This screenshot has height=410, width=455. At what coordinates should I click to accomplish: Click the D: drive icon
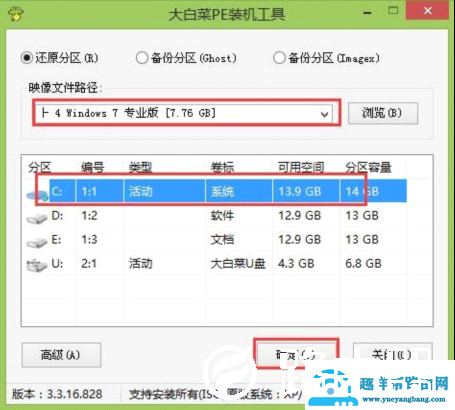[x=37, y=218]
